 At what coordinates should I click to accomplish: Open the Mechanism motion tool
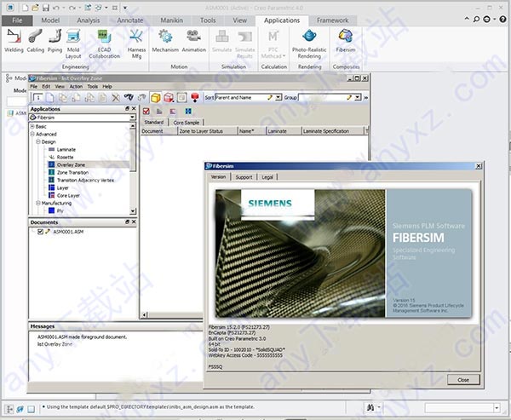coord(165,40)
